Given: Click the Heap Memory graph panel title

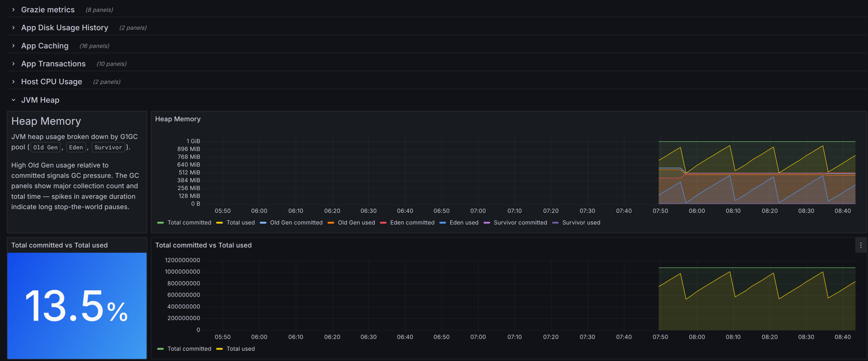Looking at the screenshot, I should (x=178, y=119).
